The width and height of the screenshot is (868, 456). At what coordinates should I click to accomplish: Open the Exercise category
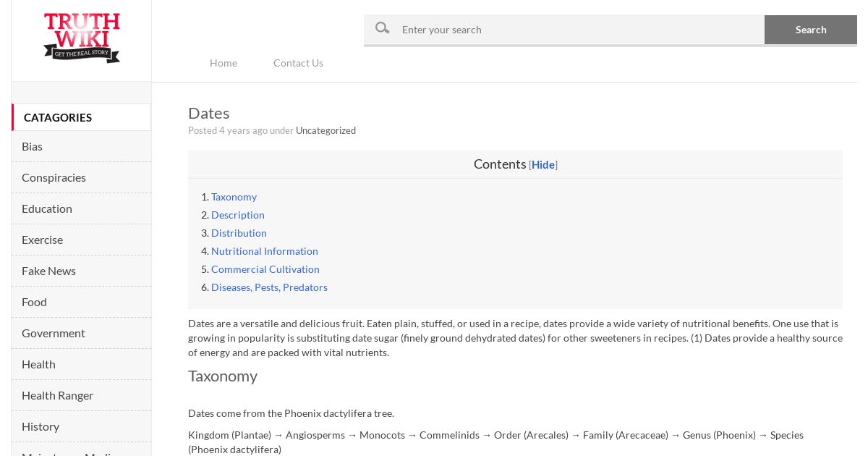pos(81,240)
